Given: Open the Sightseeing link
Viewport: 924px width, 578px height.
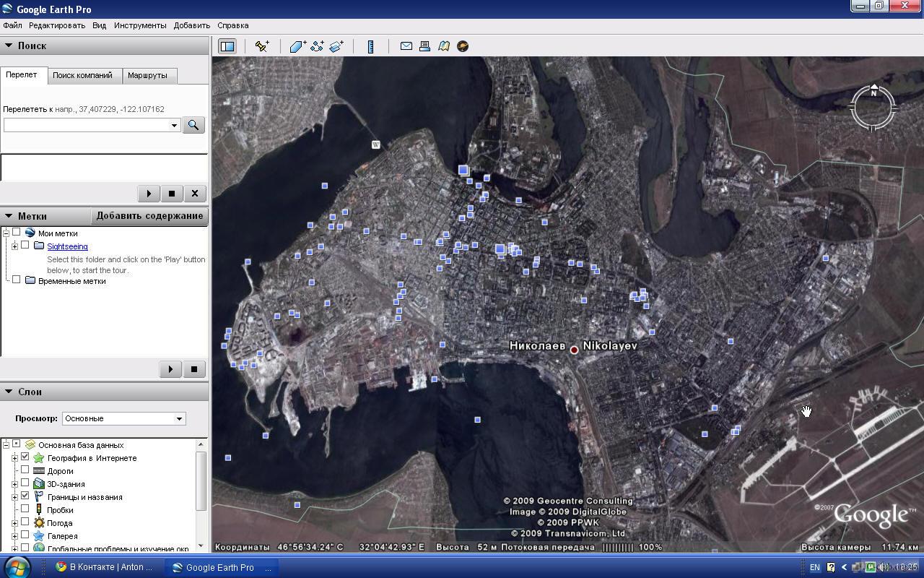Looking at the screenshot, I should pos(67,246).
